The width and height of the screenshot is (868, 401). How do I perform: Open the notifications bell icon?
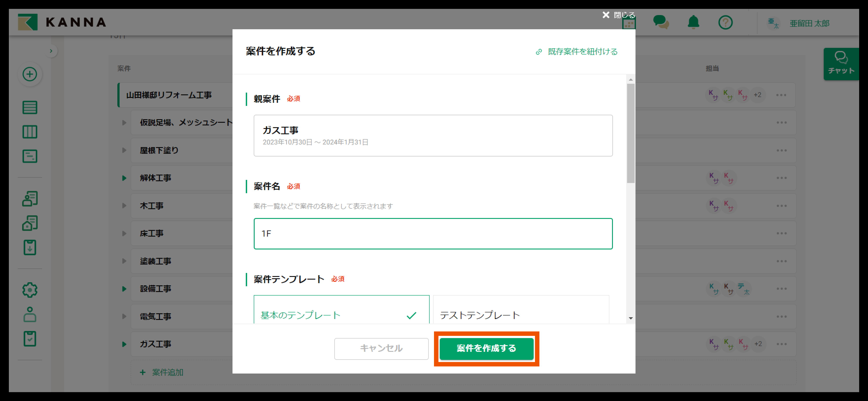[693, 23]
